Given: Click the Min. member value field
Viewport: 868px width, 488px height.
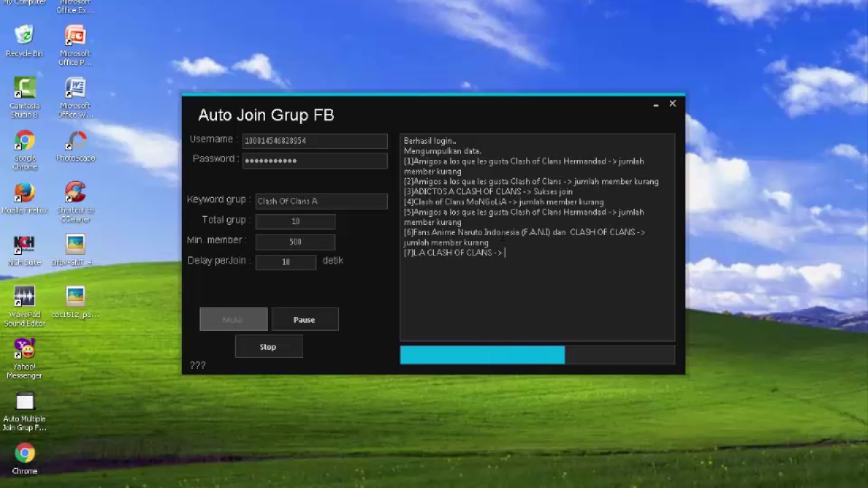Looking at the screenshot, I should pos(295,241).
